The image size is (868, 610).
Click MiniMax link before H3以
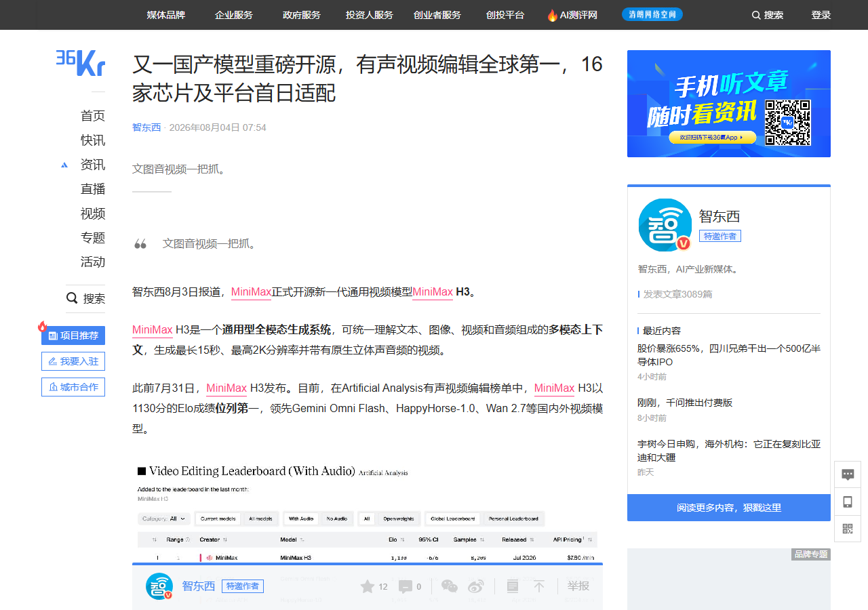[554, 388]
